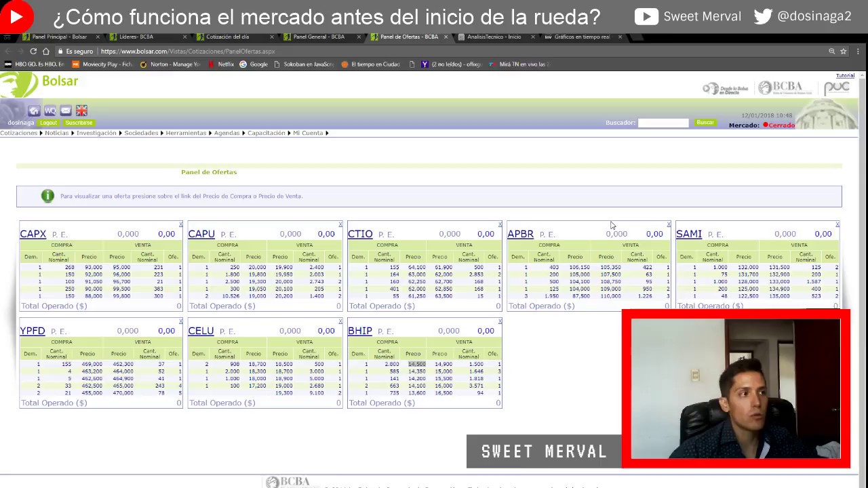The width and height of the screenshot is (868, 488).
Task: Click the browser address bar URL
Action: point(188,51)
